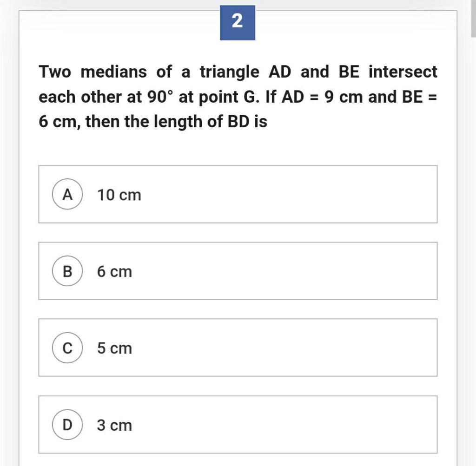Click inside the option A card border

coord(279,194)
